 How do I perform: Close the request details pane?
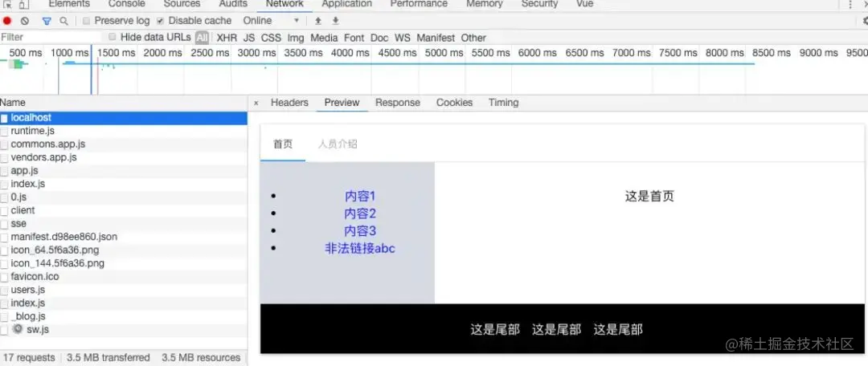click(256, 103)
